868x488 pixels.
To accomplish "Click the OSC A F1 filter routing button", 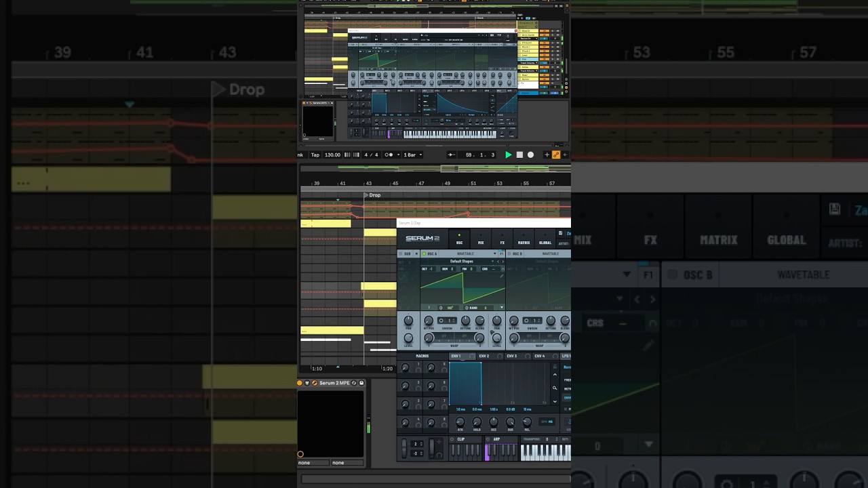I will (x=501, y=253).
